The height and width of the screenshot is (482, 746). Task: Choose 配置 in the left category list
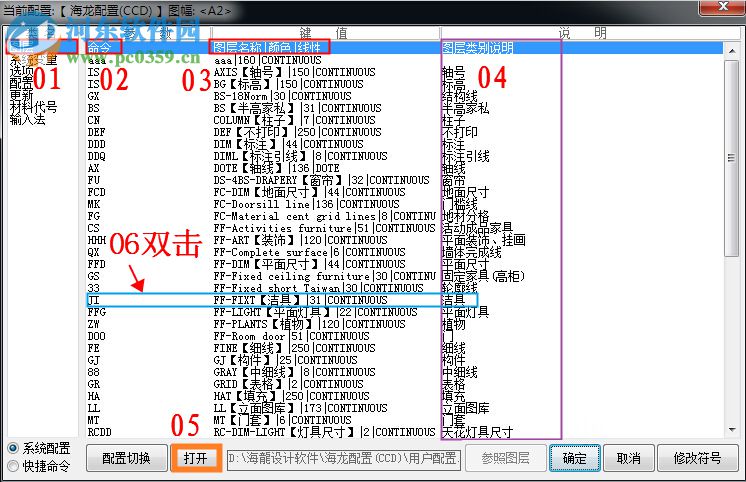pos(21,83)
